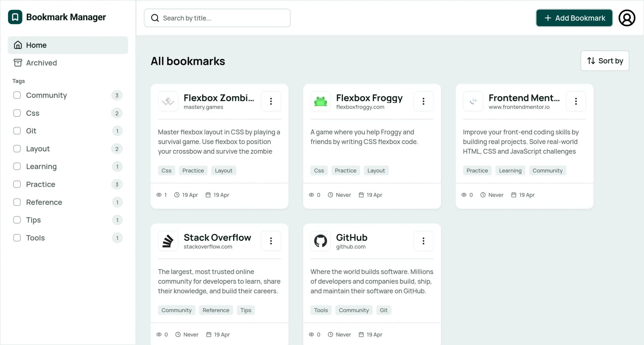The image size is (644, 345).
Task: Click the Git tag on GitHub card
Action: pyautogui.click(x=384, y=310)
